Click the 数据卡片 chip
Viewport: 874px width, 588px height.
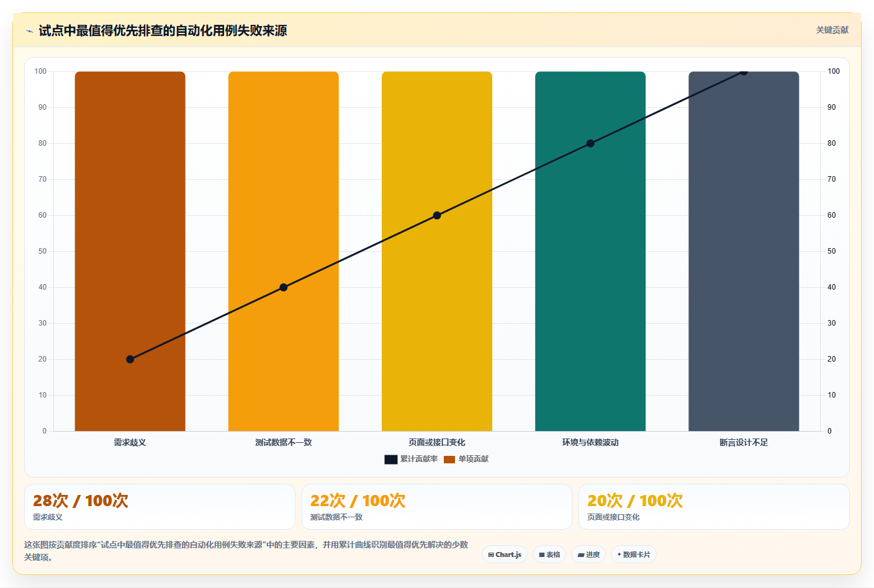click(x=634, y=555)
